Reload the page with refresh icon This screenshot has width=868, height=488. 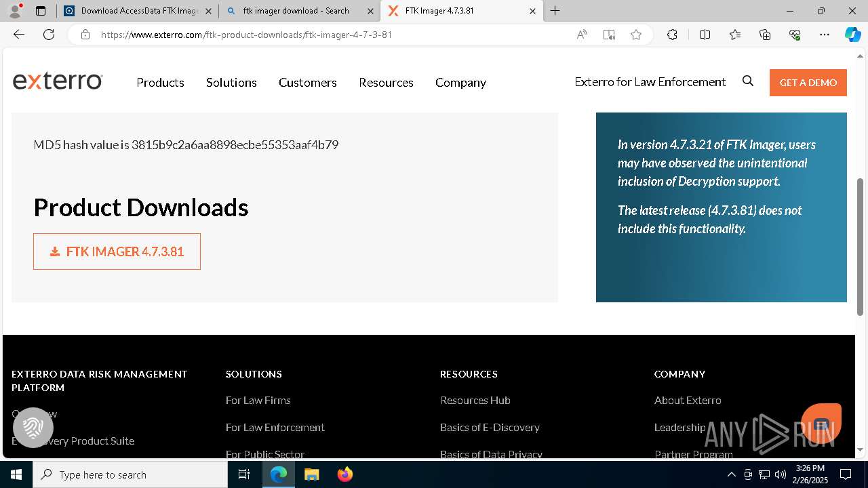pos(49,35)
